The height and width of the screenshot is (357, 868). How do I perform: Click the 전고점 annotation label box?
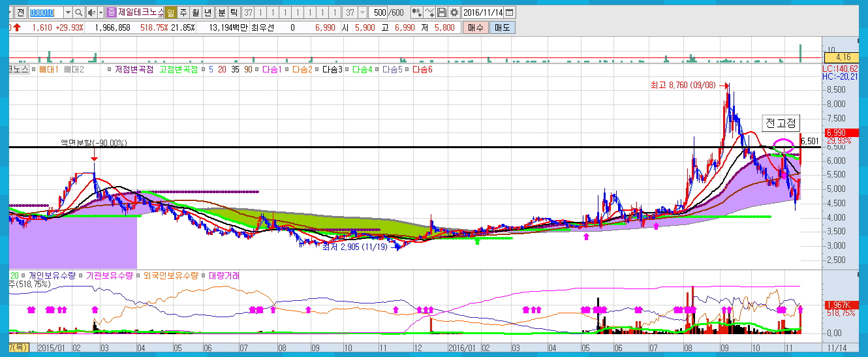[x=780, y=123]
